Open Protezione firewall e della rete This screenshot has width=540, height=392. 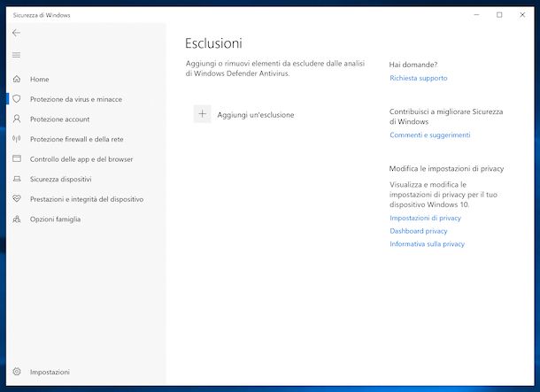(76, 139)
